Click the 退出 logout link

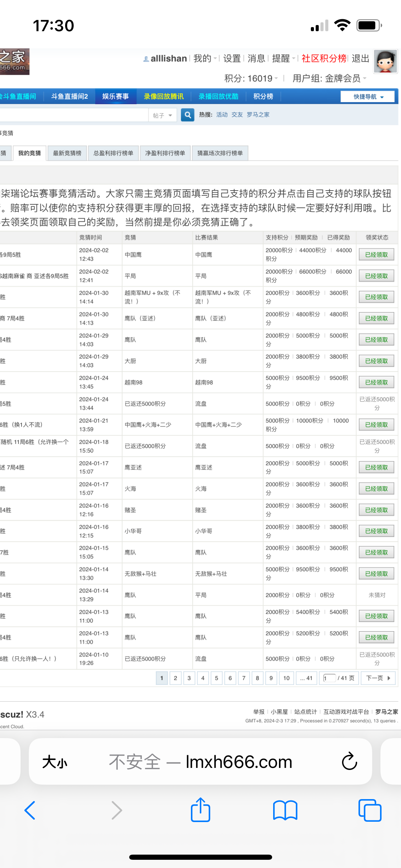coord(360,59)
